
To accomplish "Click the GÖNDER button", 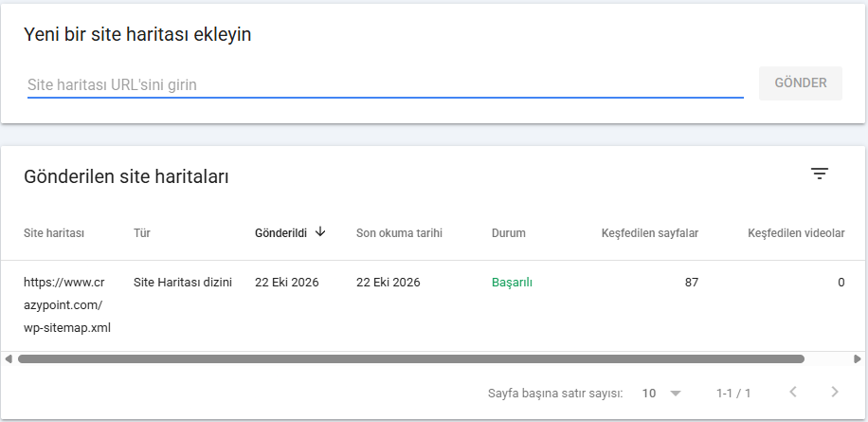I will [801, 83].
